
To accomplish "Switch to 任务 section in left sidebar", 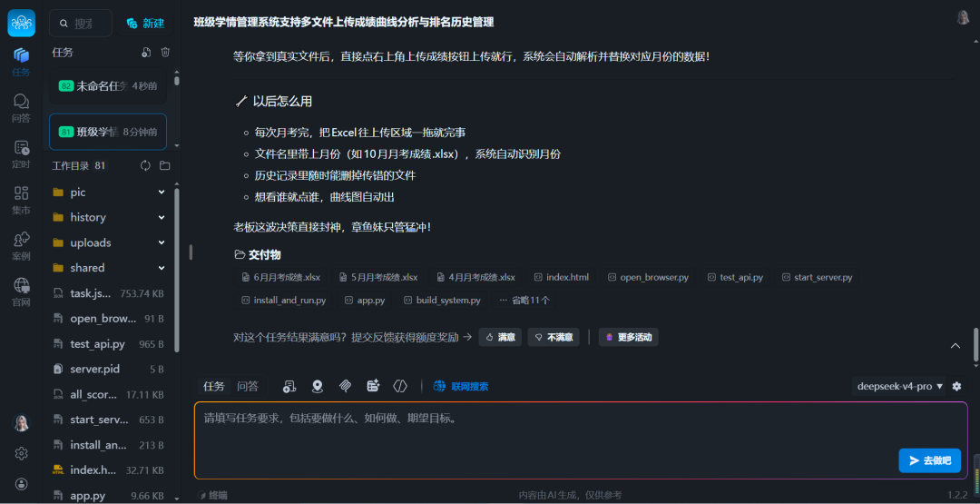I will [21, 62].
